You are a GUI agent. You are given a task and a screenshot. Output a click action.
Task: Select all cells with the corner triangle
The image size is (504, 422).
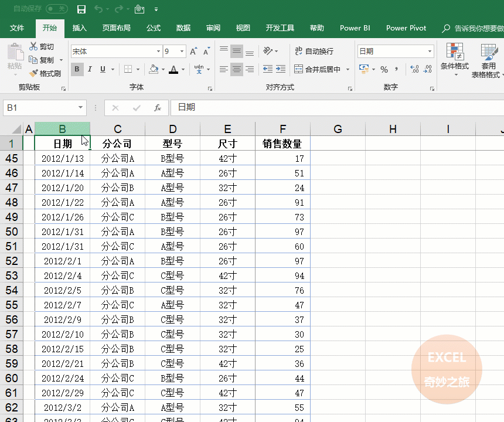17,129
